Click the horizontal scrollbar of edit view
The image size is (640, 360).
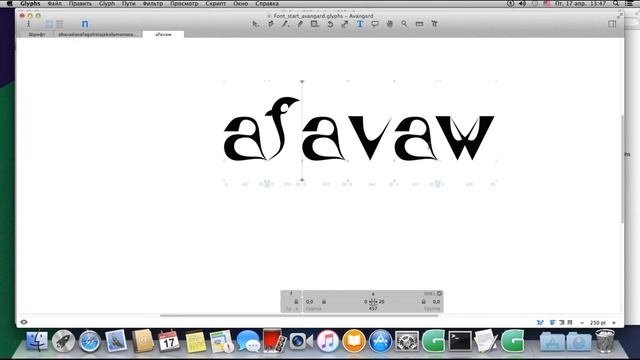coord(299,316)
